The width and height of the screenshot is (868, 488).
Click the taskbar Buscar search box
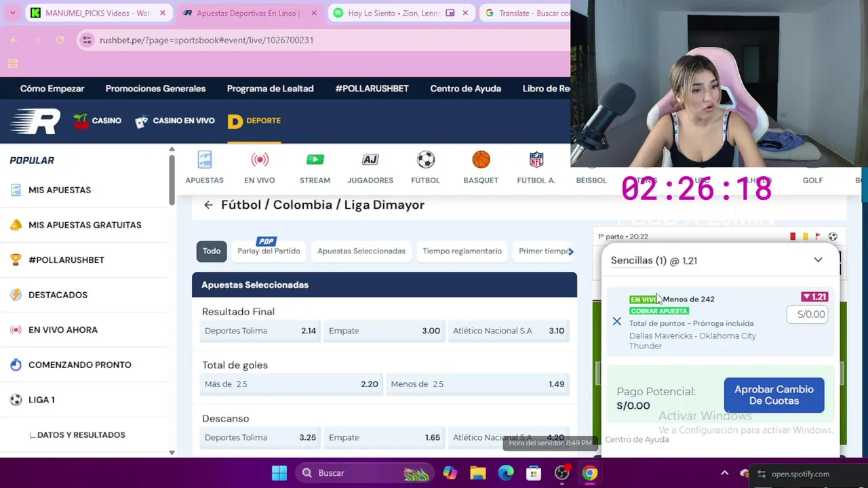point(366,473)
